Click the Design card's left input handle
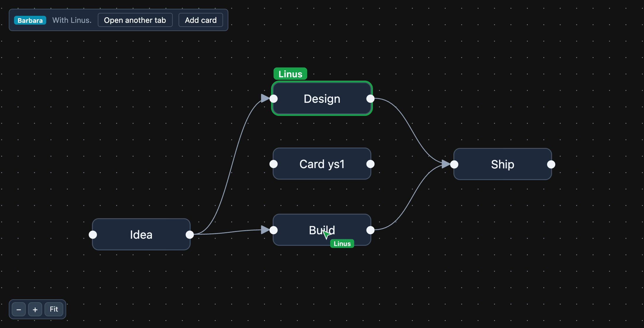This screenshot has width=644, height=328. [273, 99]
